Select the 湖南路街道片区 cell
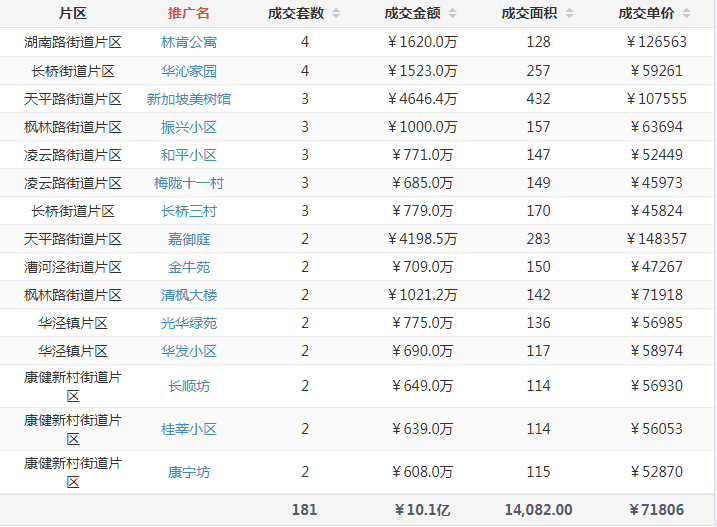 73,43
